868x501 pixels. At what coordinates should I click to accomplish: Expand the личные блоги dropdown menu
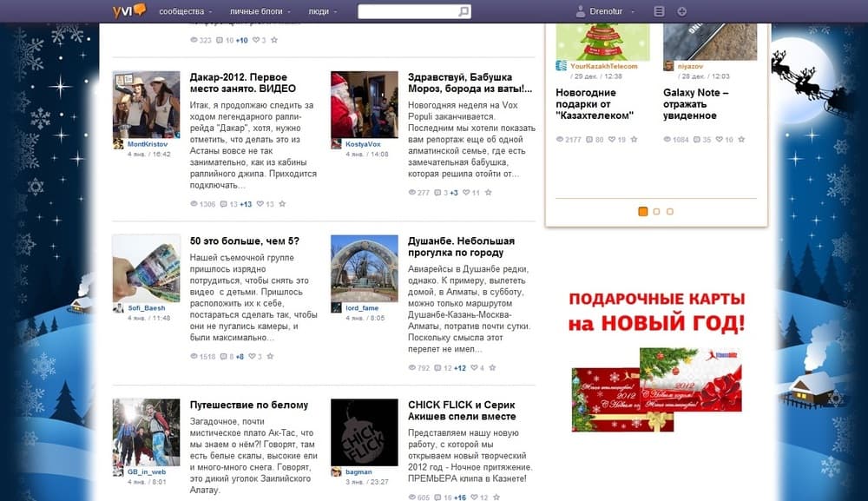click(260, 11)
